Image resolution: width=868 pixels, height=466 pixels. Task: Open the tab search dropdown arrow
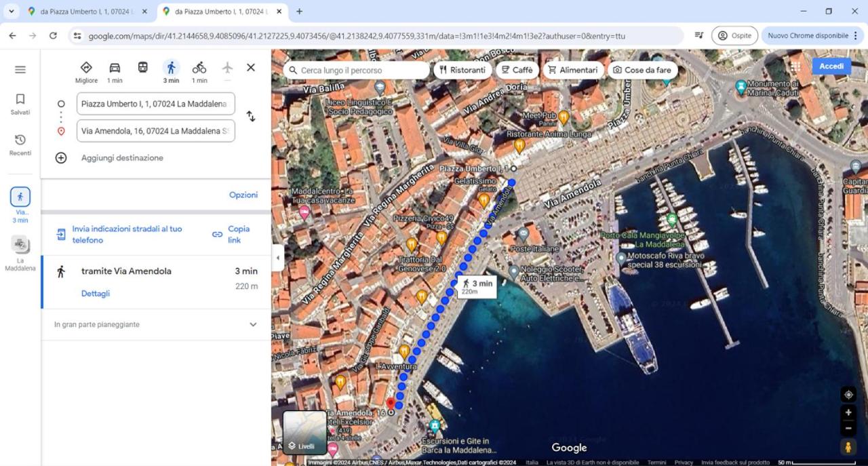pyautogui.click(x=12, y=12)
